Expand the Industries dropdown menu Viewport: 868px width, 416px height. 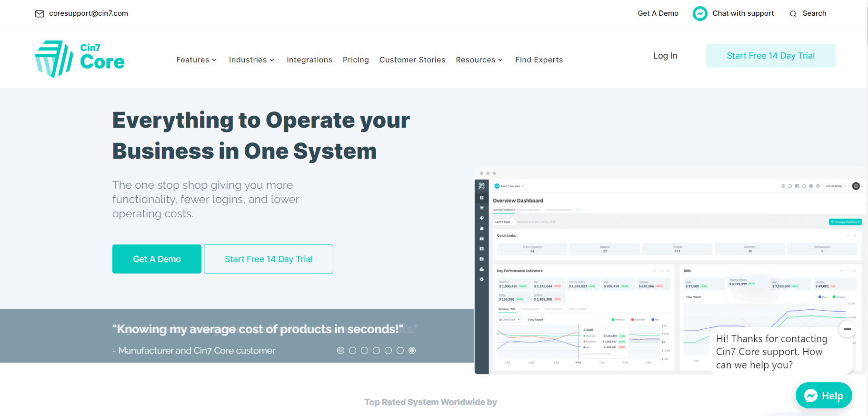251,60
